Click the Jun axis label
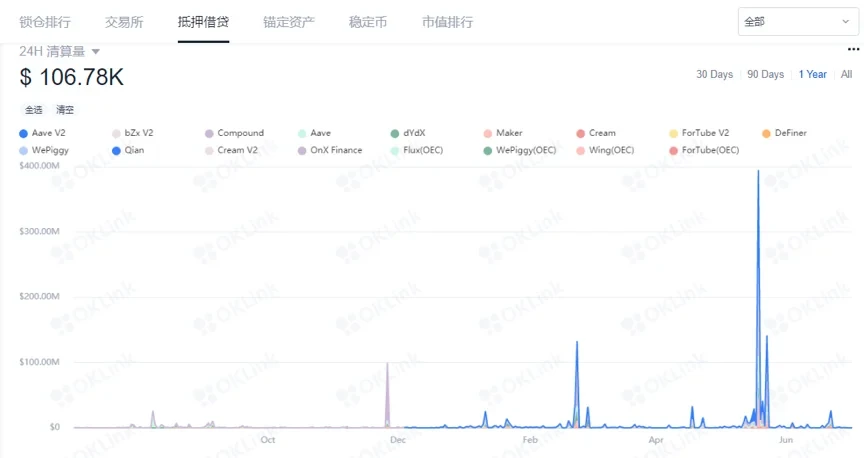This screenshot has height=458, width=864. (x=786, y=440)
